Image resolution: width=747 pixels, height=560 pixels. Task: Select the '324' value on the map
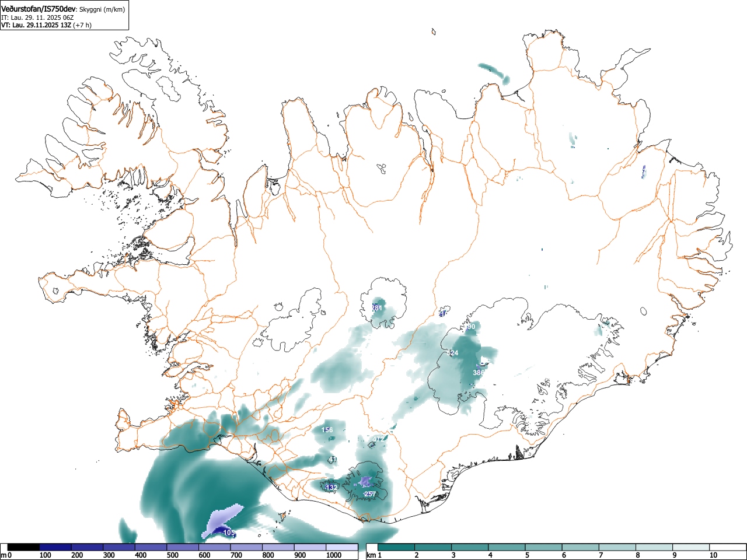click(453, 353)
